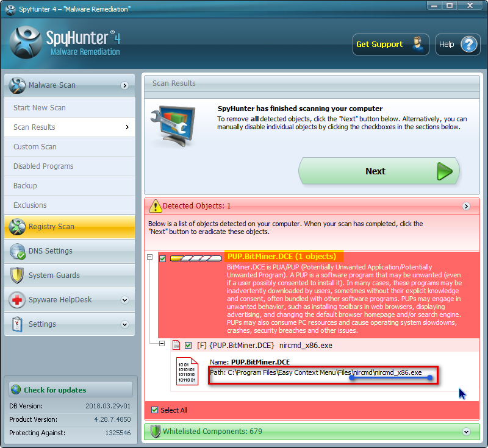Select Scan Results in the sidebar
This screenshot has height=448, width=488.
pyautogui.click(x=70, y=127)
